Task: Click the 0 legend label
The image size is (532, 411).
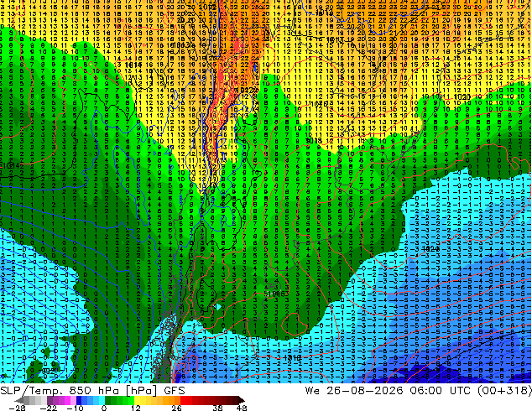Action: [104, 408]
